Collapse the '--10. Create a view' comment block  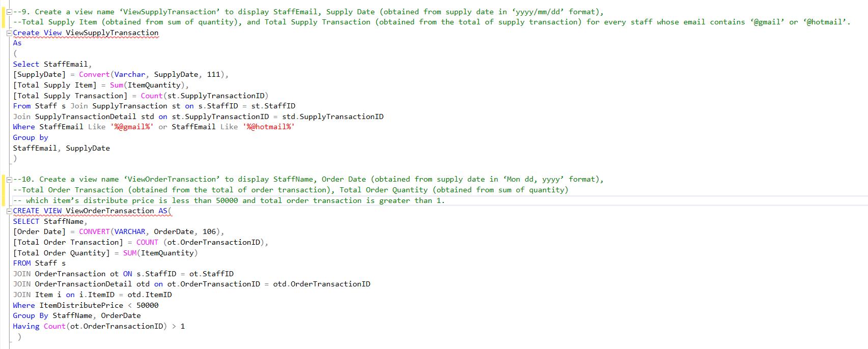(x=9, y=179)
